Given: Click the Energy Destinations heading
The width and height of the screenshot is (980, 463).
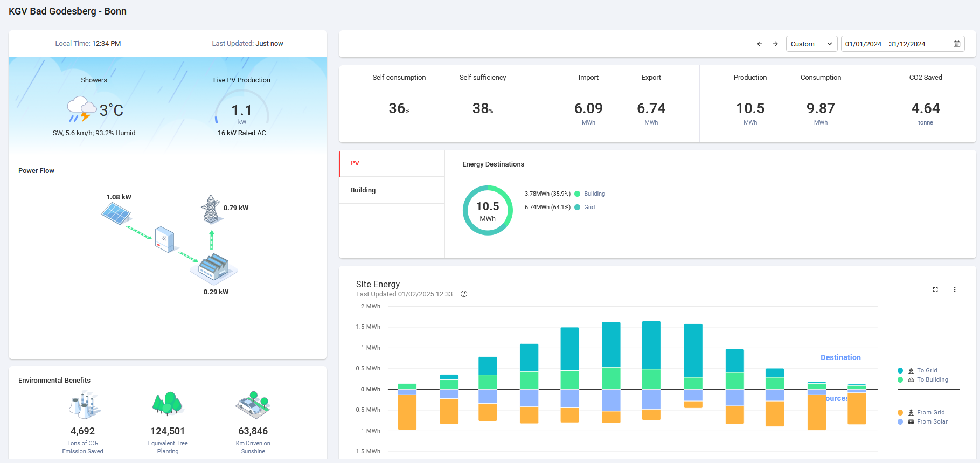Looking at the screenshot, I should pos(493,164).
